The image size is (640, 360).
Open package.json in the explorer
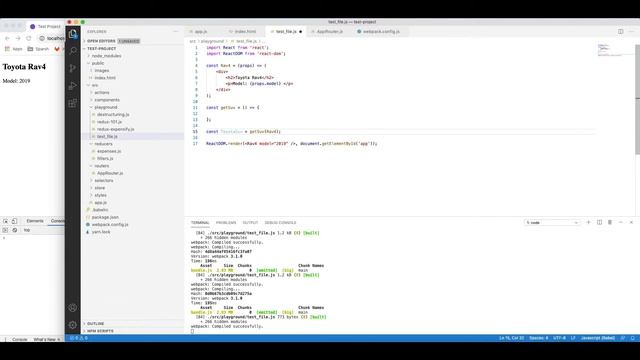105,218
